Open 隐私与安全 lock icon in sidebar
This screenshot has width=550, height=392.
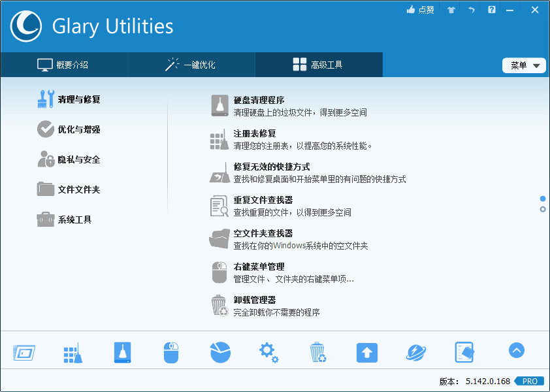click(46, 159)
